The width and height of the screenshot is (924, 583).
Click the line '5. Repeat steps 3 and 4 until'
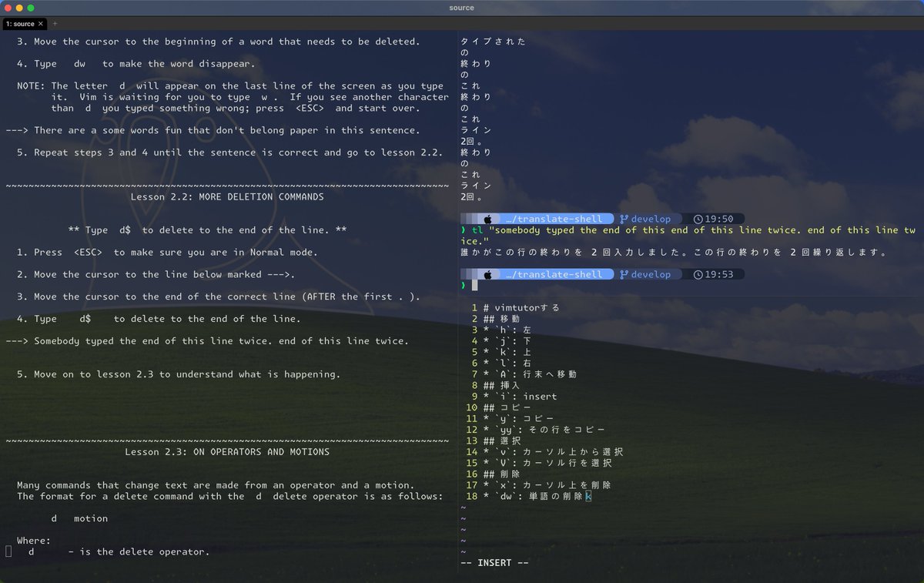click(229, 152)
